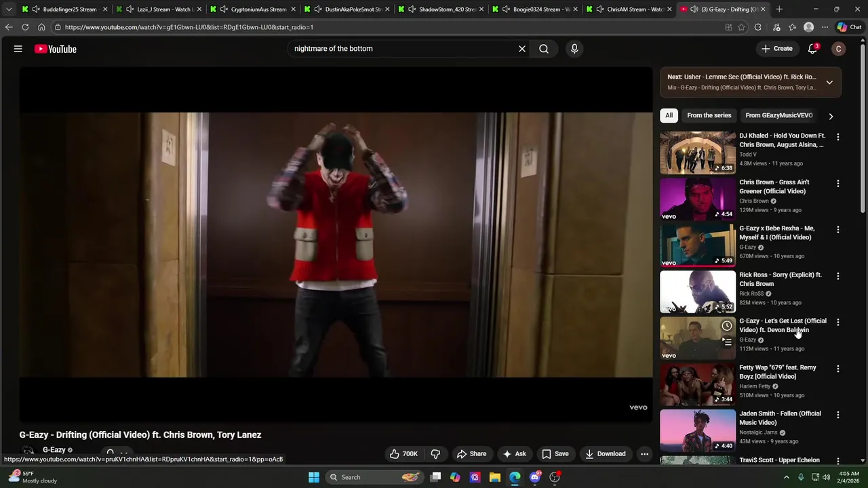Expand the Next up mix playlist panel

829,82
